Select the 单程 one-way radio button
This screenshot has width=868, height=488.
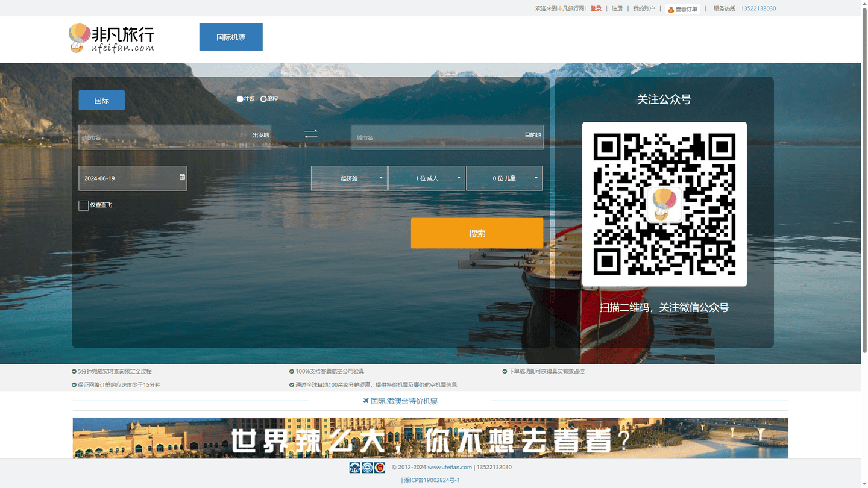[263, 99]
